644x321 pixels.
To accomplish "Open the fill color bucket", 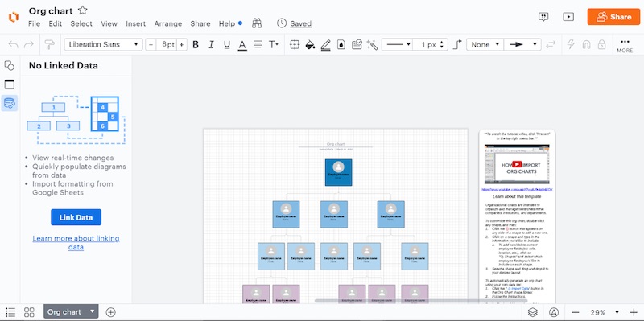I will [x=310, y=45].
